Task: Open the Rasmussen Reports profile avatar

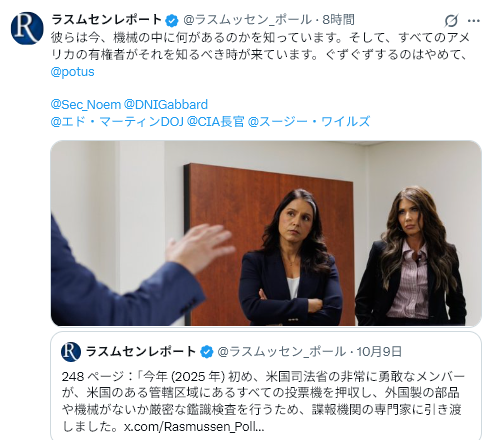Action: (27, 28)
